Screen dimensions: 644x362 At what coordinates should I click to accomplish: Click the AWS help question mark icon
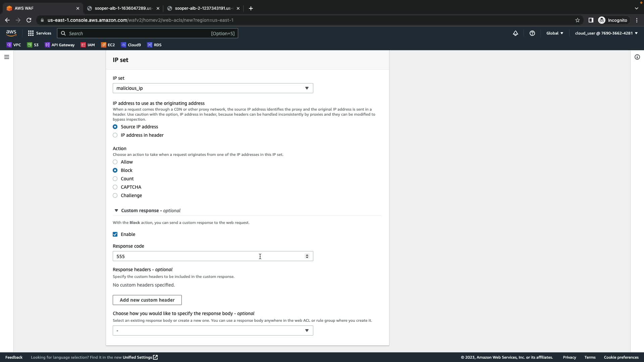coord(532,33)
